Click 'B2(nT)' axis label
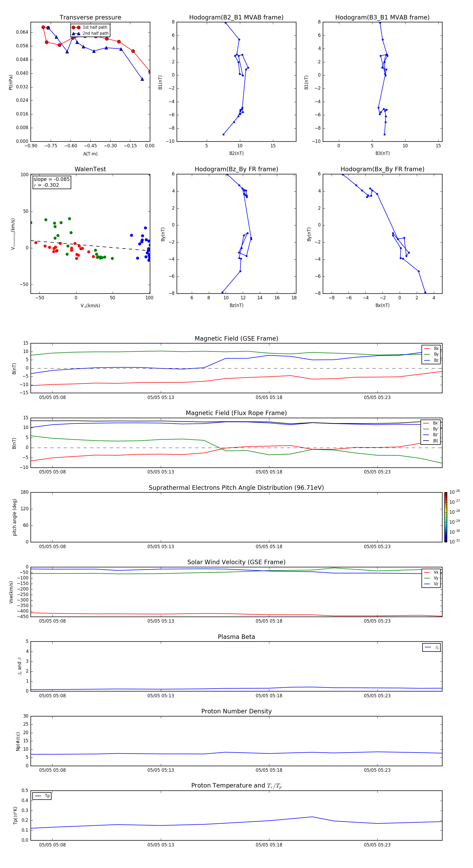Image resolution: width=473 pixels, height=868 pixels. (x=236, y=153)
